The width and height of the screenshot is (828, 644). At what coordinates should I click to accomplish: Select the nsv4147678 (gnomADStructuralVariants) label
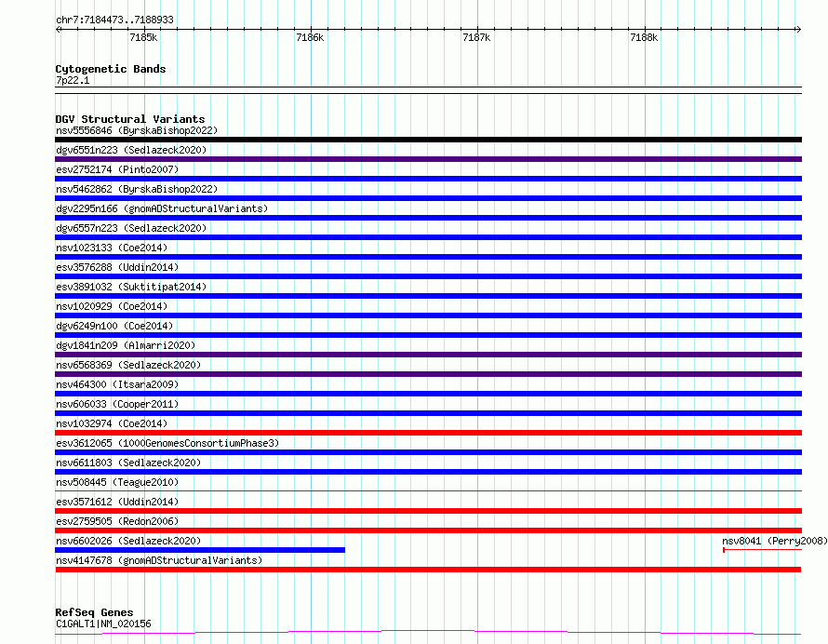pos(159,560)
